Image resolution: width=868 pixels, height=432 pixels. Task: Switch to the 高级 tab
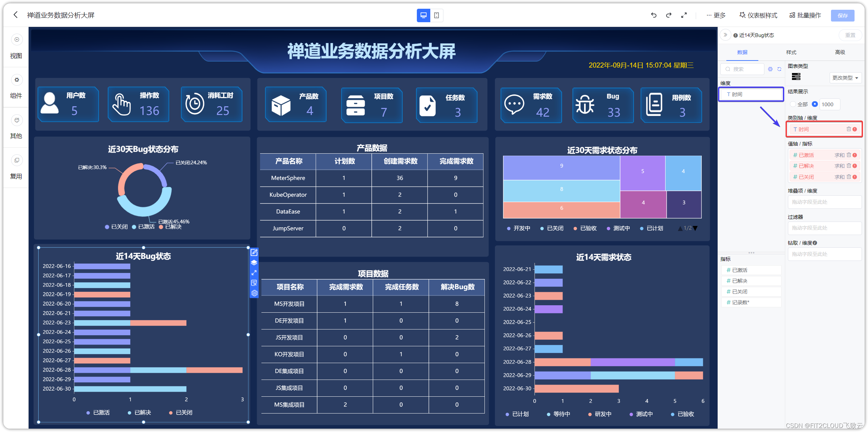tap(840, 52)
